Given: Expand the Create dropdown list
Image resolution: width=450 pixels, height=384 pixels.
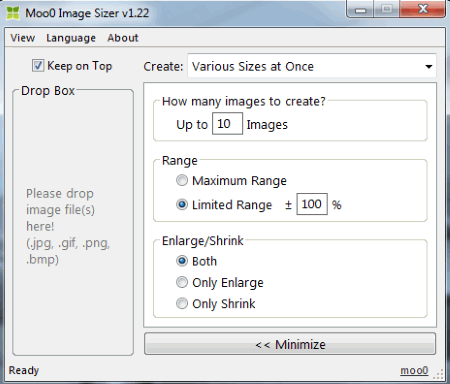Looking at the screenshot, I should point(312,66).
